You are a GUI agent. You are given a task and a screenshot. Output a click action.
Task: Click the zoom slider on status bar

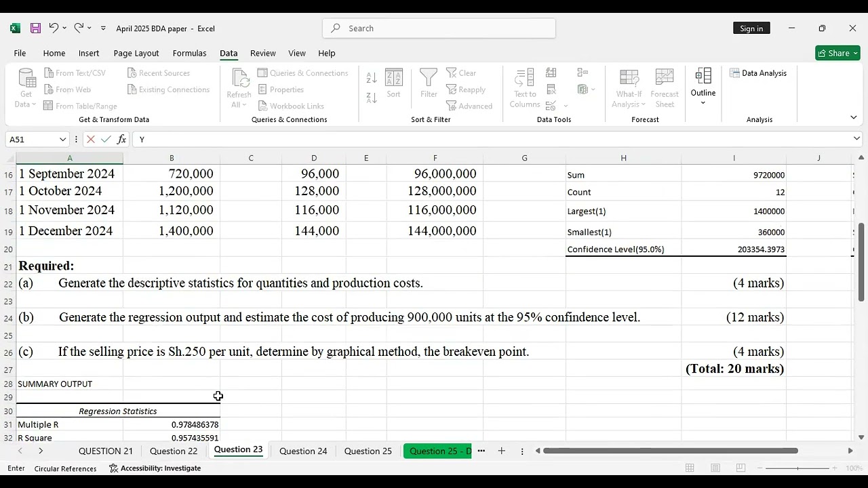point(797,468)
